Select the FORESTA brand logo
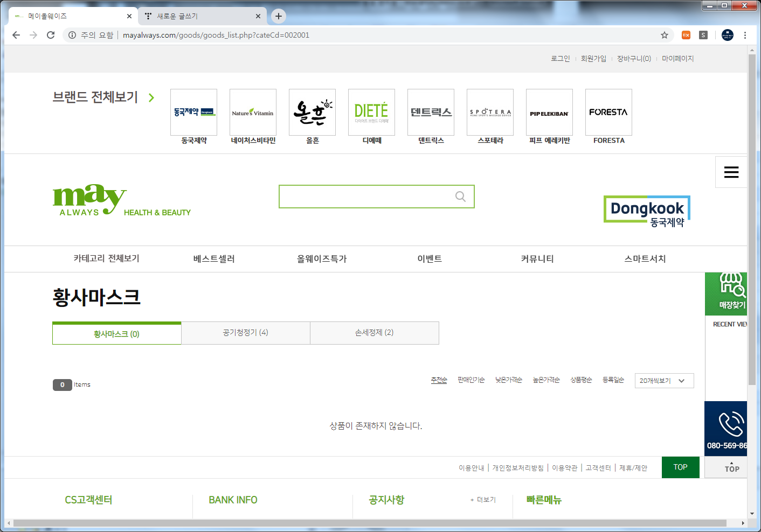The height and width of the screenshot is (532, 761). pyautogui.click(x=608, y=112)
